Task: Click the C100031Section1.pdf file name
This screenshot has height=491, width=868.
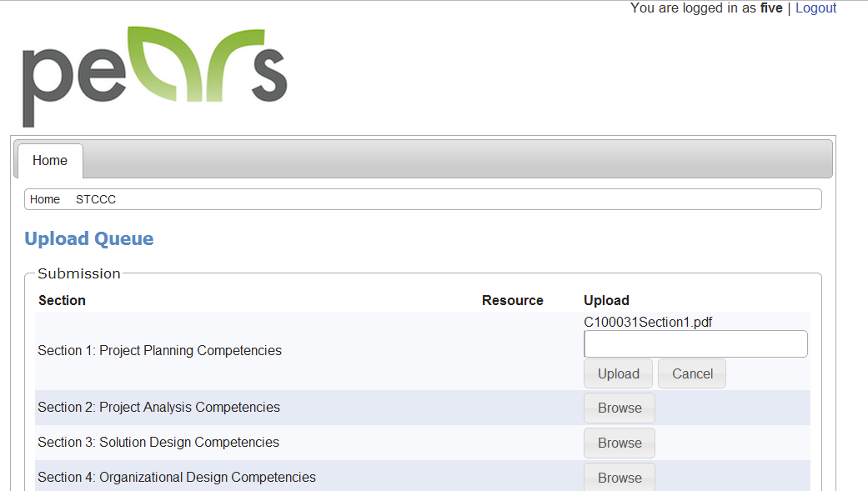Action: click(648, 323)
